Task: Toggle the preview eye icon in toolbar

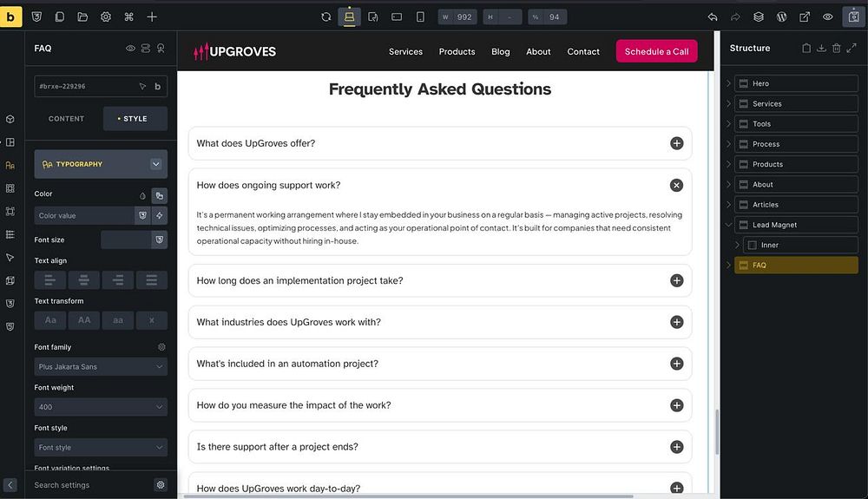Action: [827, 17]
